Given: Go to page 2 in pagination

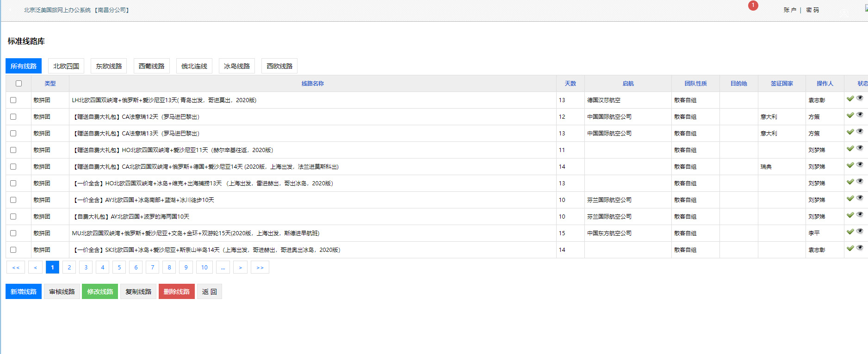Looking at the screenshot, I should [69, 268].
